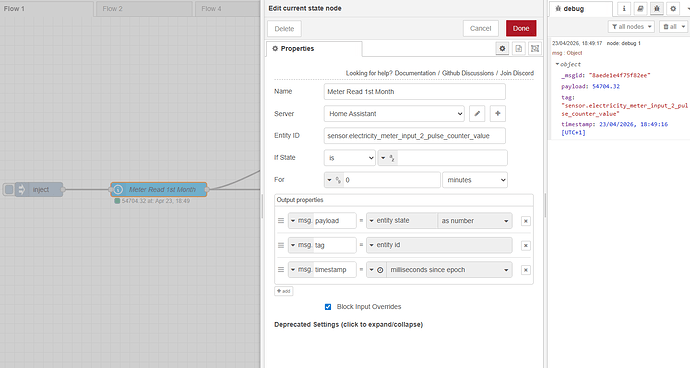The image size is (690, 368).
Task: Open debug bug sidebar icon
Action: pyautogui.click(x=657, y=8)
